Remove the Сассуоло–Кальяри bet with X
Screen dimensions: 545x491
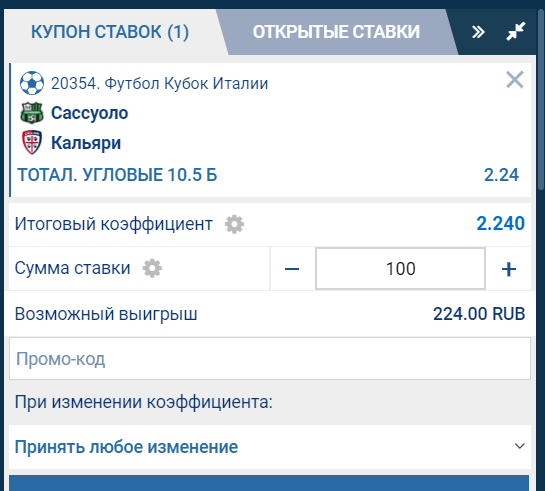(x=515, y=80)
